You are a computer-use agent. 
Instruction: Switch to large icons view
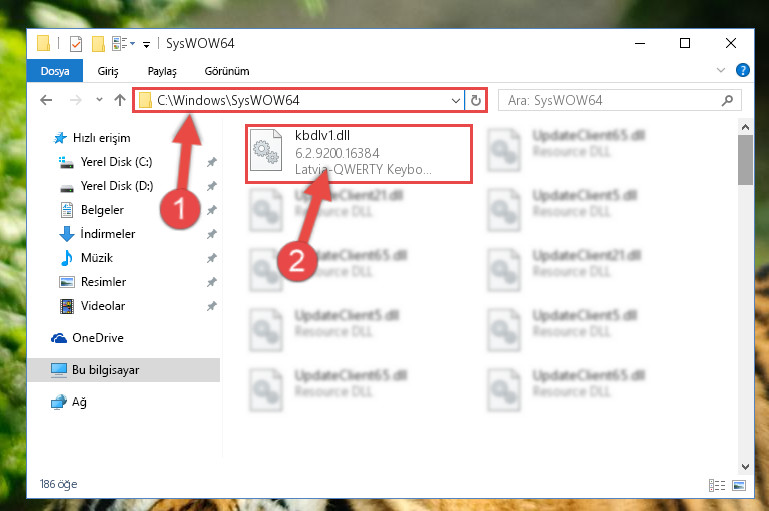[739, 485]
